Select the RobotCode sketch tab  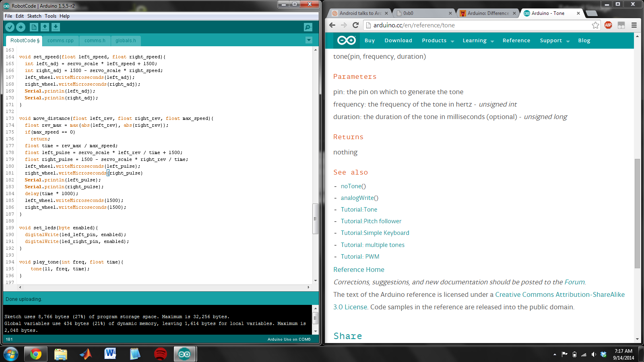[x=25, y=41]
